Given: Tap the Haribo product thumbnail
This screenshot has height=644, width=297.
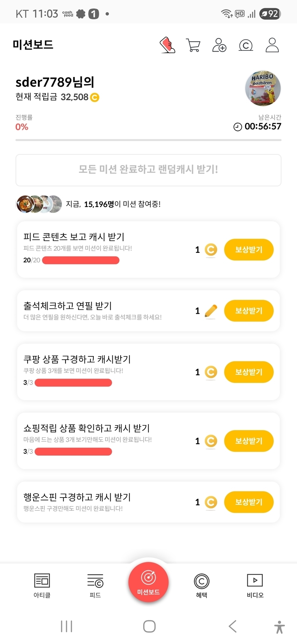Looking at the screenshot, I should coord(263,88).
